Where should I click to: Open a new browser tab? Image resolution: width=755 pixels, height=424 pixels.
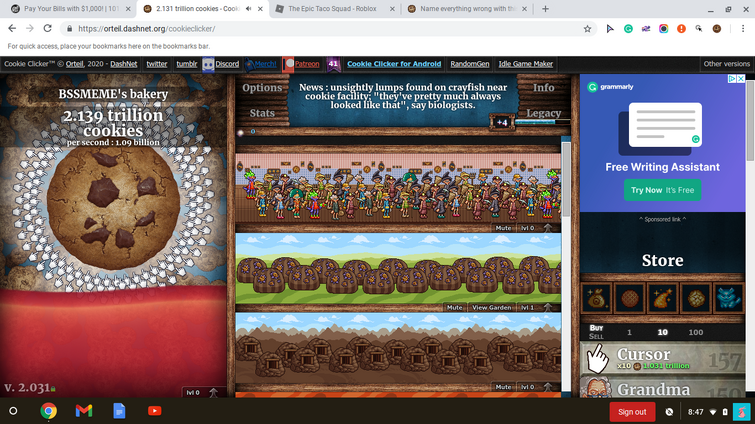tap(545, 9)
